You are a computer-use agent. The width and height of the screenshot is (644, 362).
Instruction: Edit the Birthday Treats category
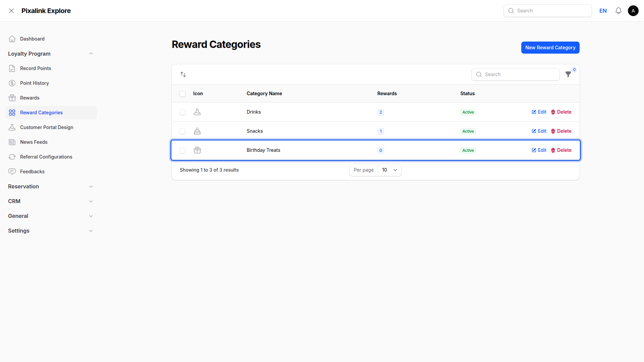click(x=539, y=150)
